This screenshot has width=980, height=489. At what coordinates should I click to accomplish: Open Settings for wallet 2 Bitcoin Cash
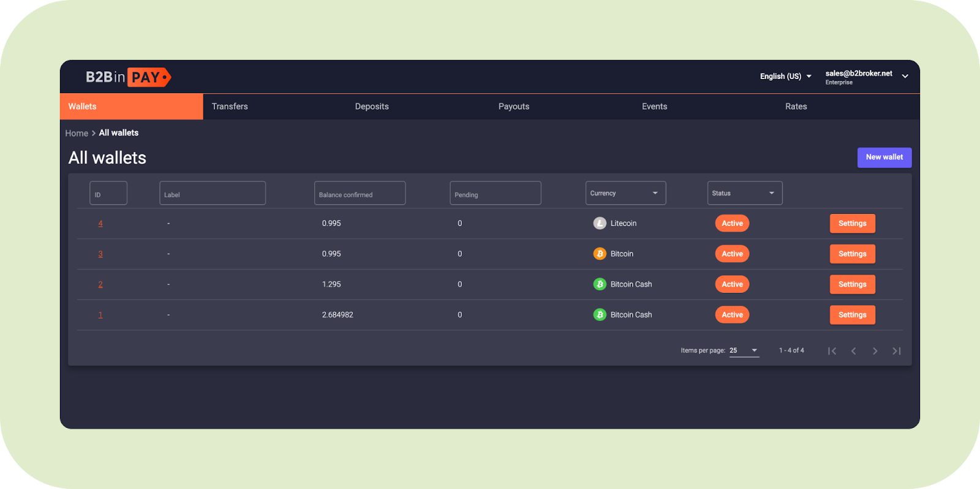coord(853,284)
